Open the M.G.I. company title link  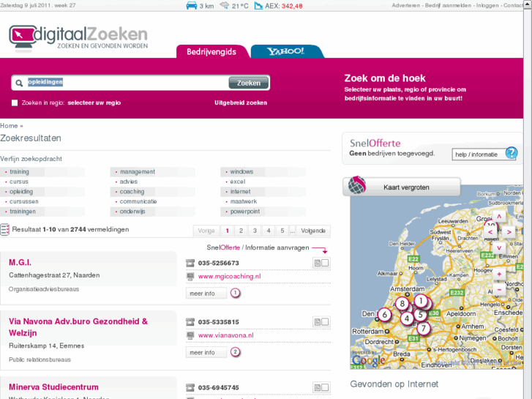tap(20, 263)
